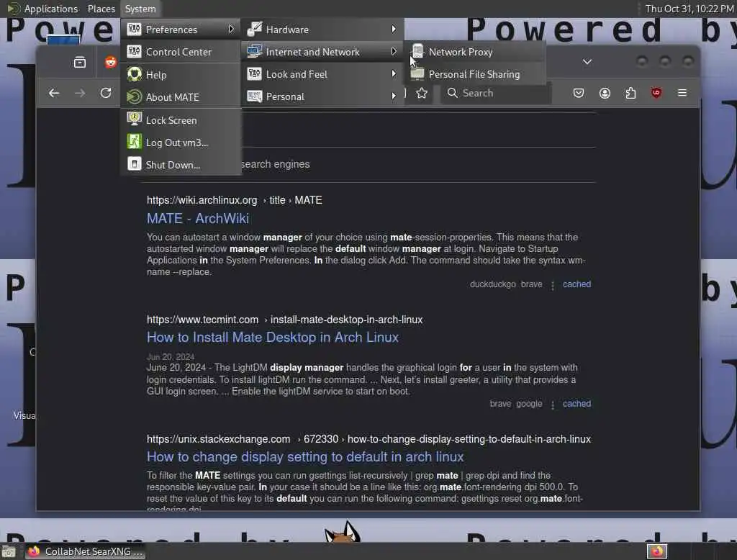Expand the arrow beside Preferences
This screenshot has height=560, width=737.
(x=231, y=30)
